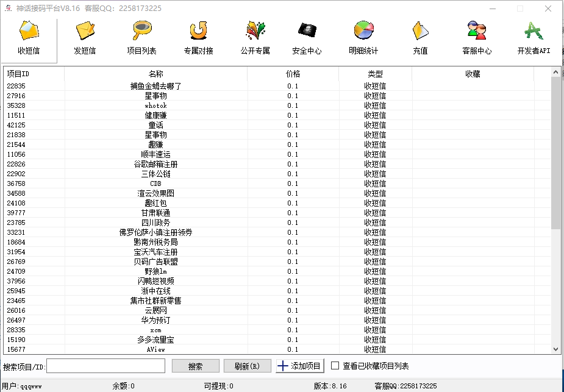Open the 开发者API icon
The image size is (564, 392).
534,30
